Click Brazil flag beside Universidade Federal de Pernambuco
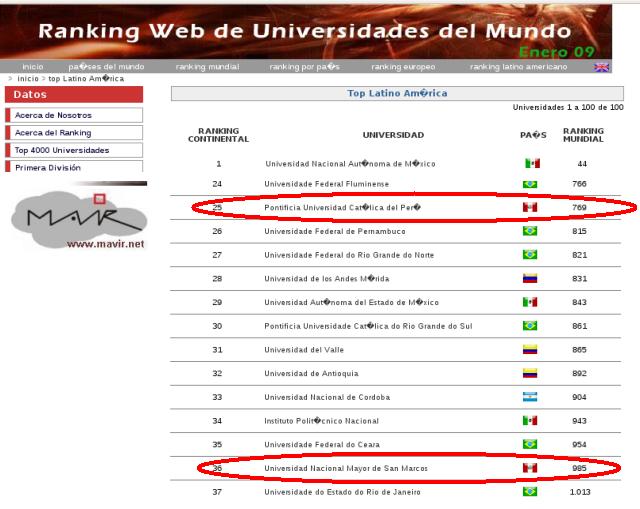The width and height of the screenshot is (640, 509). click(x=530, y=231)
